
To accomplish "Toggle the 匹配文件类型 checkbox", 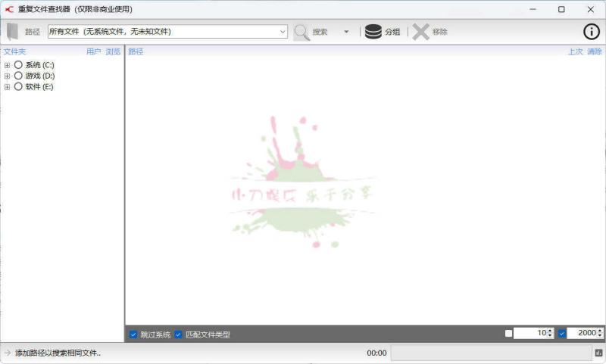I will point(179,334).
